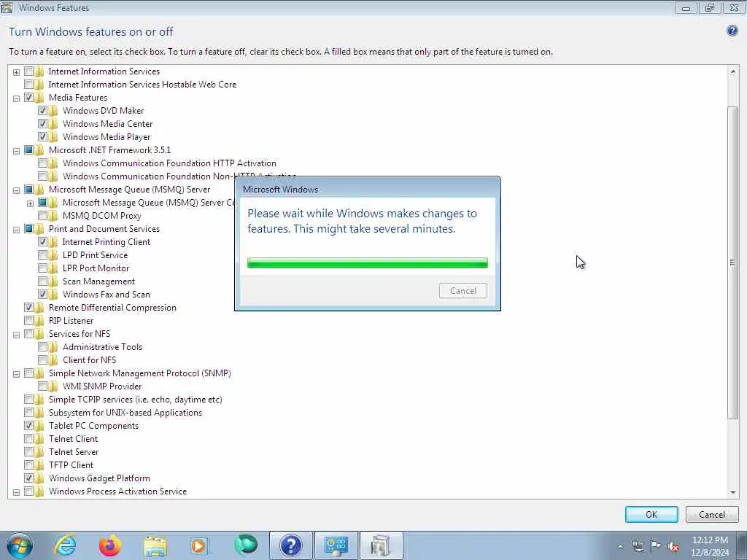Cancel the Microsoft Windows progress dialog
Image resolution: width=747 pixels, height=560 pixels.
tap(463, 291)
